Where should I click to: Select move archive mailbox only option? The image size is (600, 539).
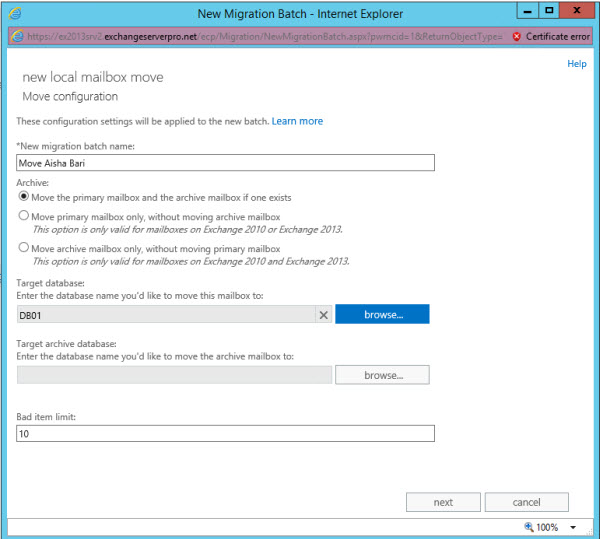[24, 248]
